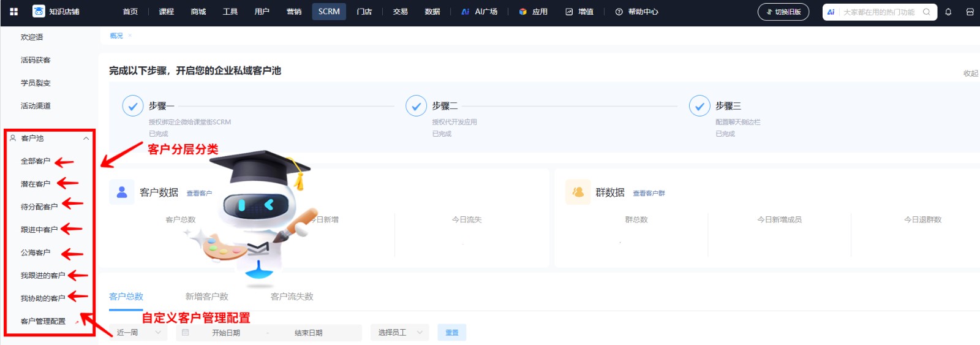Screen dimensions: 980x345
Task: Click the 重置 button
Action: coord(452,333)
